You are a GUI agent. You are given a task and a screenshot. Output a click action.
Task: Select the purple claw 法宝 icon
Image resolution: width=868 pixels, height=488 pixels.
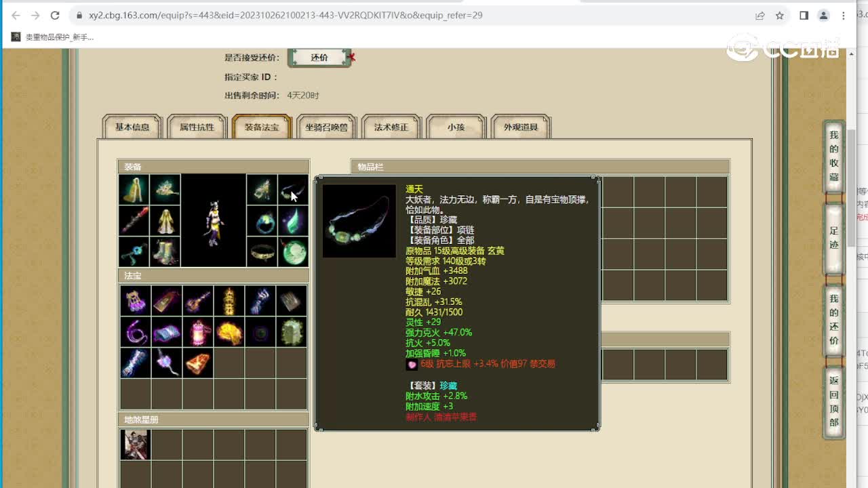[x=136, y=301]
